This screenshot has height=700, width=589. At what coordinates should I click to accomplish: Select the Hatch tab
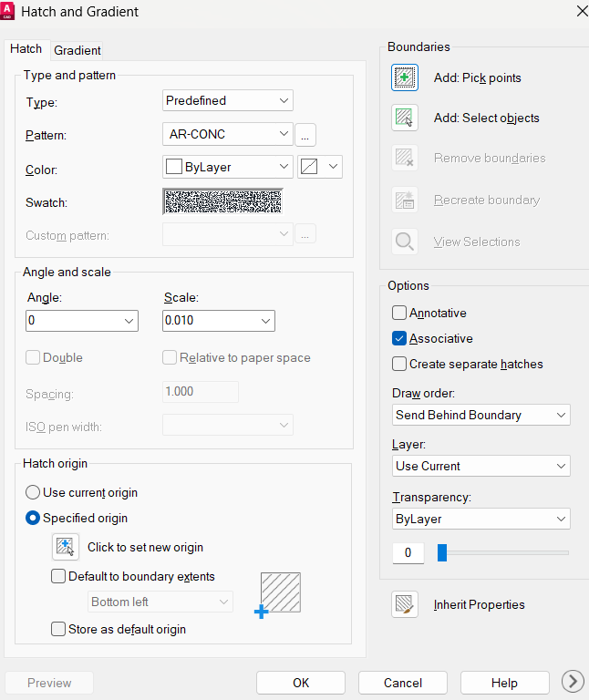tap(26, 49)
